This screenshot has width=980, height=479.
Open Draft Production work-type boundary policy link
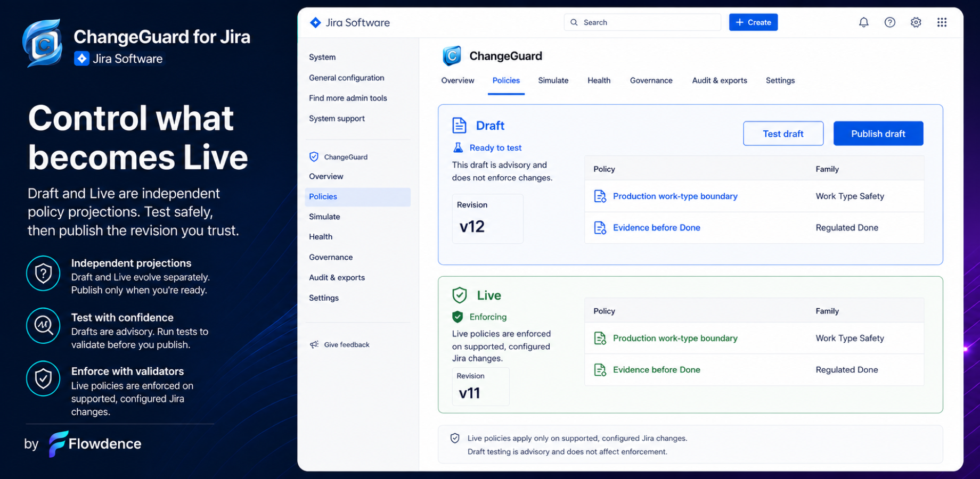click(x=675, y=196)
